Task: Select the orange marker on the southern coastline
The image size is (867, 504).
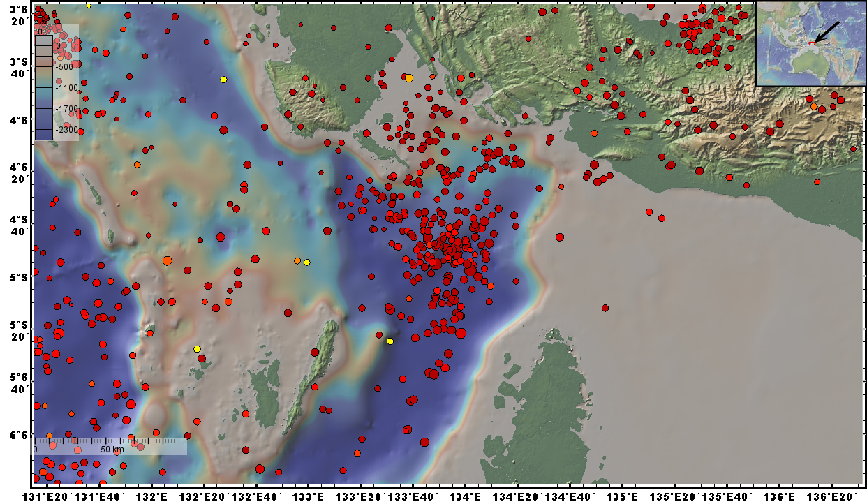Action: point(594,133)
